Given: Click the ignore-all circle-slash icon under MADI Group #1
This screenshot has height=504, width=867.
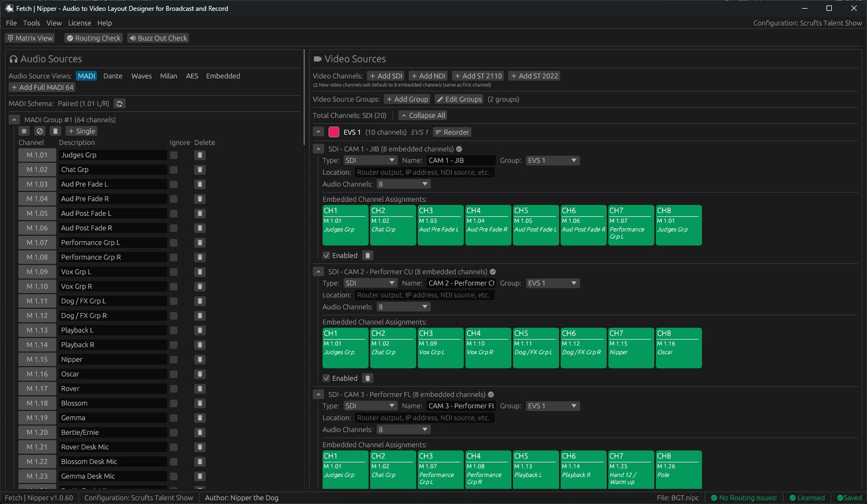Looking at the screenshot, I should [x=40, y=131].
